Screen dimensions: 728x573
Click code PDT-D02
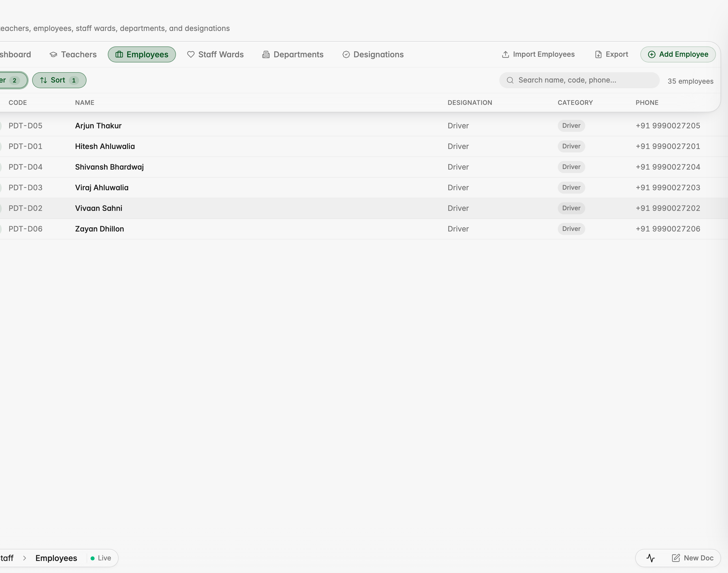point(26,208)
